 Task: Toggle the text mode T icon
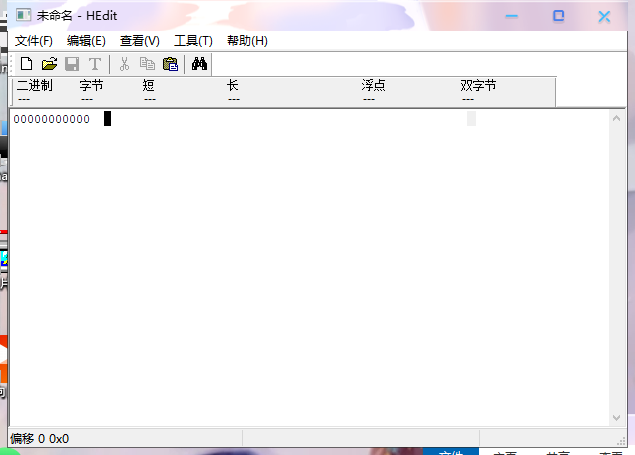pos(95,64)
